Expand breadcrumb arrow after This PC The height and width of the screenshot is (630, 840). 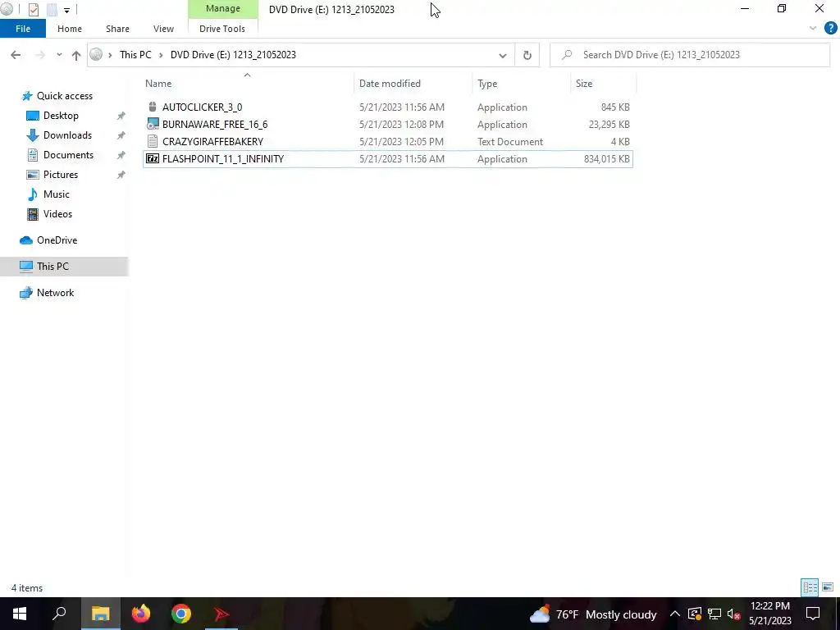(x=161, y=55)
